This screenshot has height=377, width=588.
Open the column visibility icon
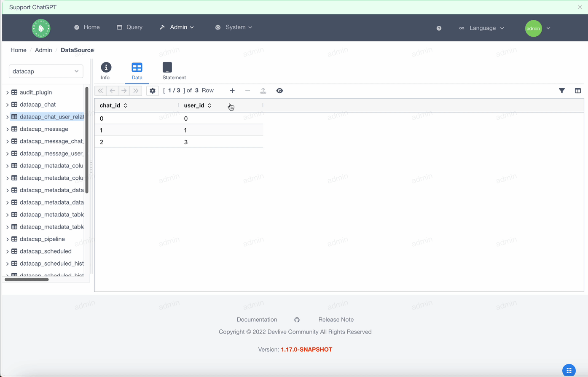[x=578, y=91]
